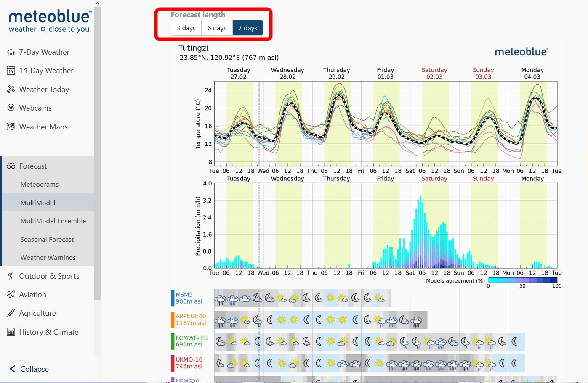The image size is (588, 383).
Task: Click the last moon icon in ECMWF-IFS row
Action: (x=514, y=341)
